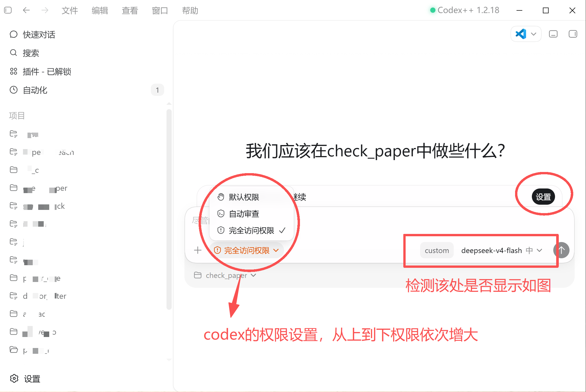Open the 编辑 menu
Image resolution: width=586 pixels, height=392 pixels.
pos(100,10)
